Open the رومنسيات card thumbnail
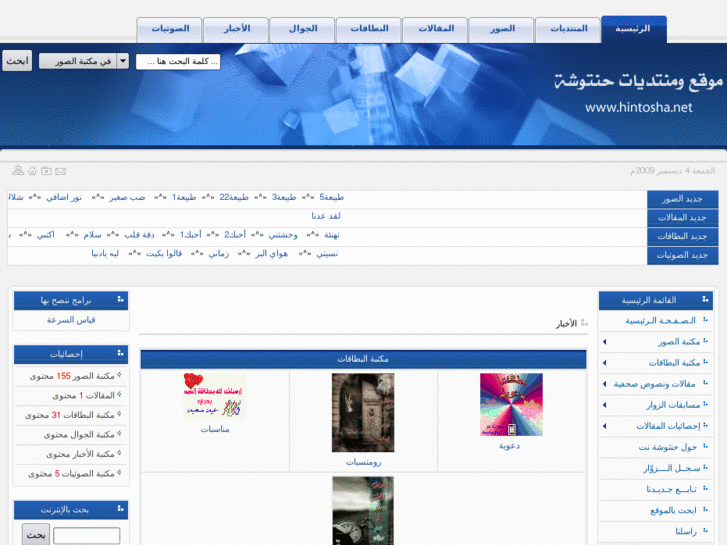This screenshot has height=545, width=727. pyautogui.click(x=363, y=412)
